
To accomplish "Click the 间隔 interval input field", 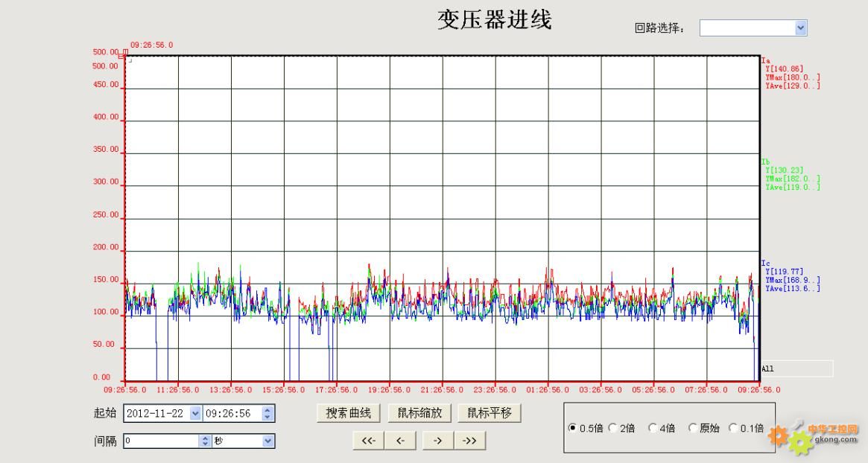I will (161, 441).
